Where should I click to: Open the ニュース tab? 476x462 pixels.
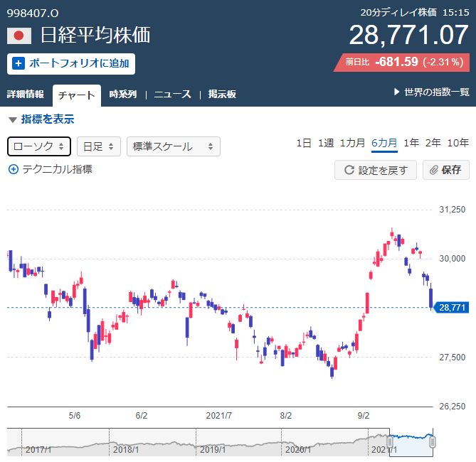[172, 95]
